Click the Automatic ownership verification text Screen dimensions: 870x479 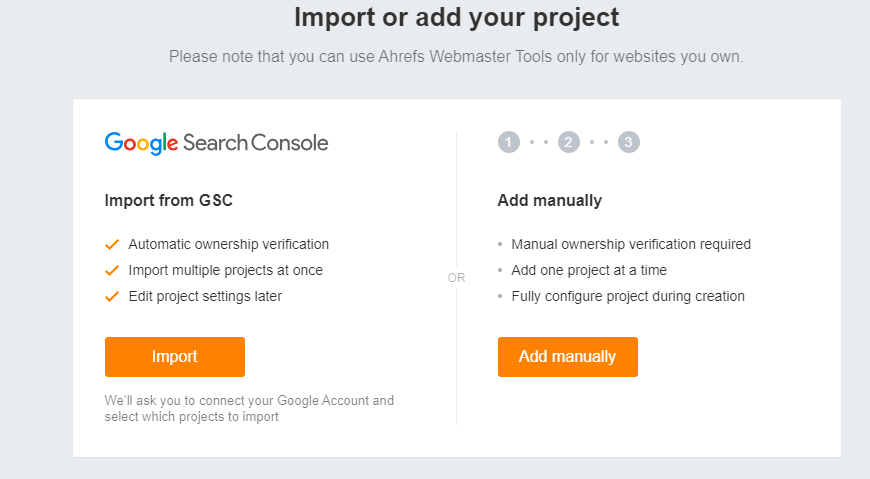tap(229, 244)
